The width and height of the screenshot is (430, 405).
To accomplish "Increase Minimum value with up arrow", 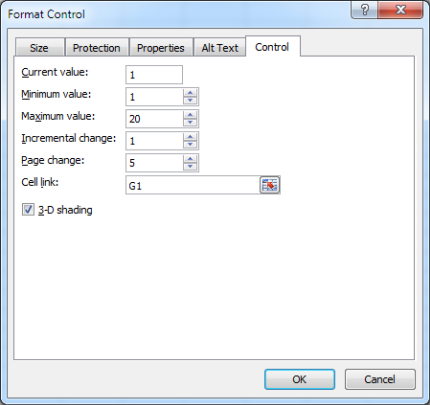I will pyautogui.click(x=190, y=93).
